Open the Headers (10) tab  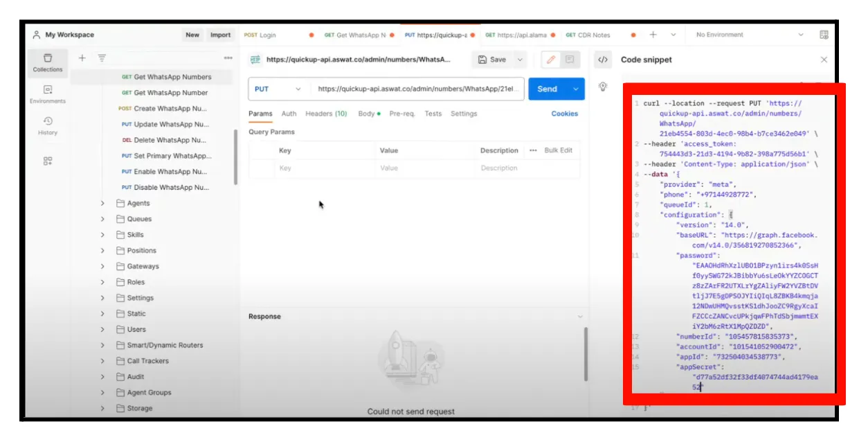(326, 114)
